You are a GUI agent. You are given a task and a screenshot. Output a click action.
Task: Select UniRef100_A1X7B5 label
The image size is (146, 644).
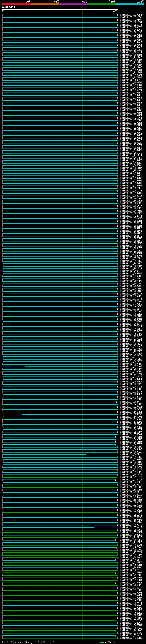tap(131, 60)
